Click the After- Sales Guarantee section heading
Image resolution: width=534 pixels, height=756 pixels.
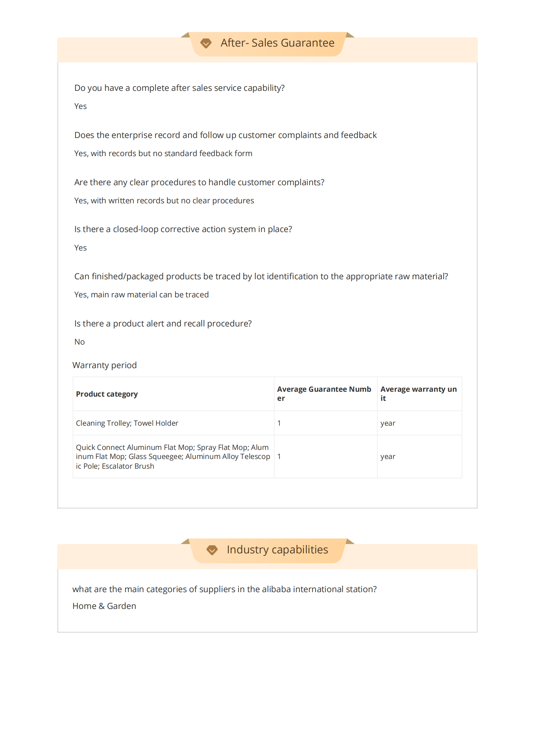tap(277, 43)
